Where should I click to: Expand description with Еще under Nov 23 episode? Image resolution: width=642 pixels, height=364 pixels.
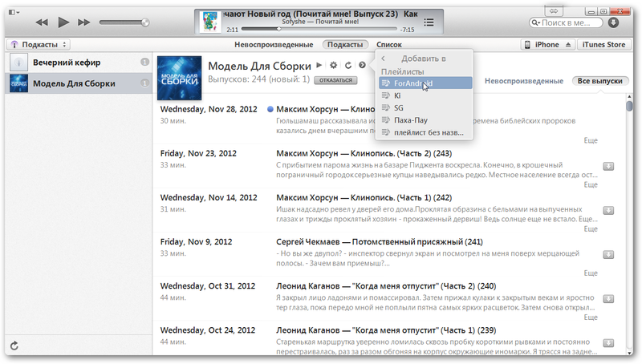(x=591, y=184)
